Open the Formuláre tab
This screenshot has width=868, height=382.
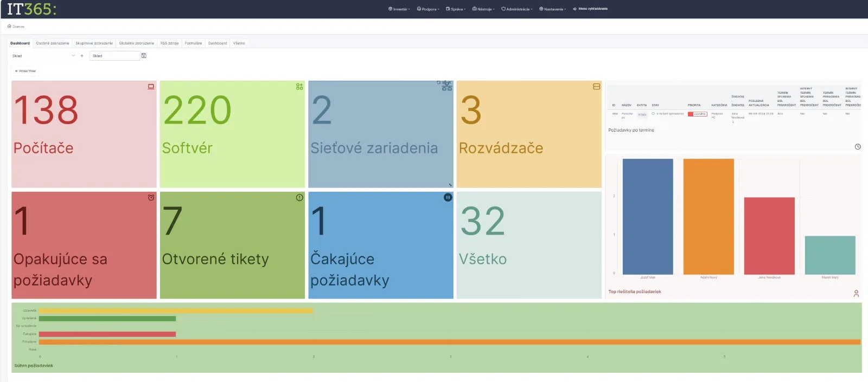click(x=193, y=43)
